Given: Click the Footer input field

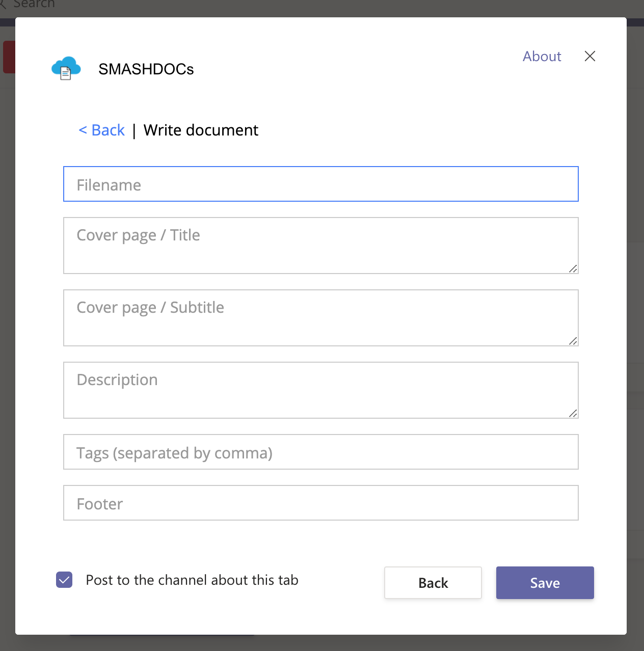Looking at the screenshot, I should [x=321, y=503].
